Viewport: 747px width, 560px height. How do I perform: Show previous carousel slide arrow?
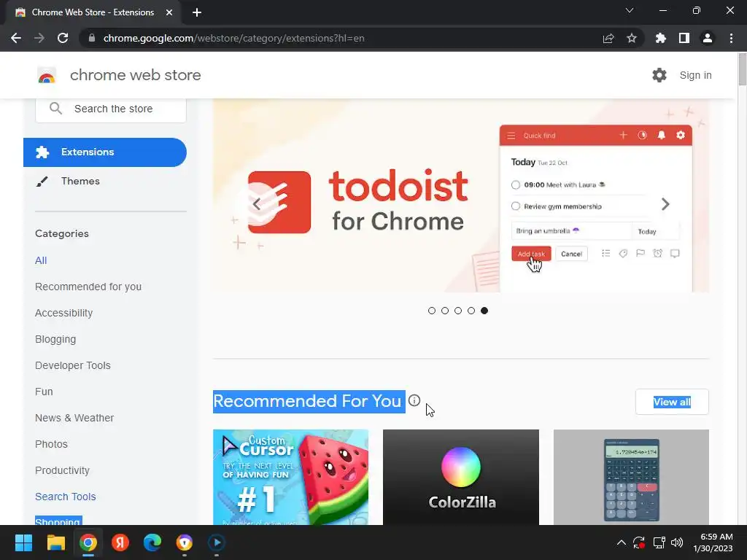257,204
